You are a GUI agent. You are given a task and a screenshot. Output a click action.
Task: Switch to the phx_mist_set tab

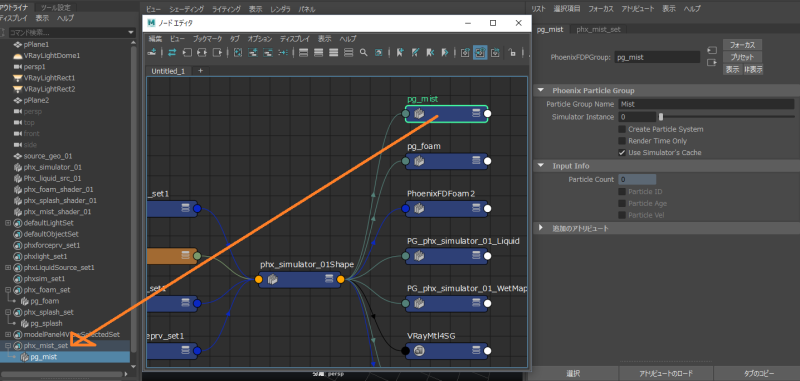click(598, 29)
